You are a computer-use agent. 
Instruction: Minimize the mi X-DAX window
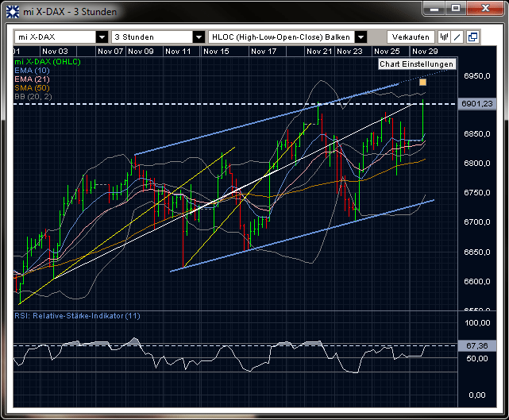(434, 9)
